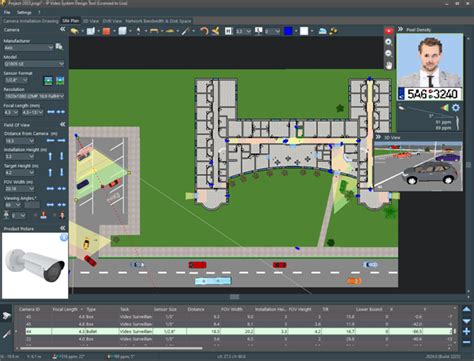Image resolution: width=474 pixels, height=361 pixels.
Task: Click the undo arrow in the toolbar
Action: tap(204, 31)
